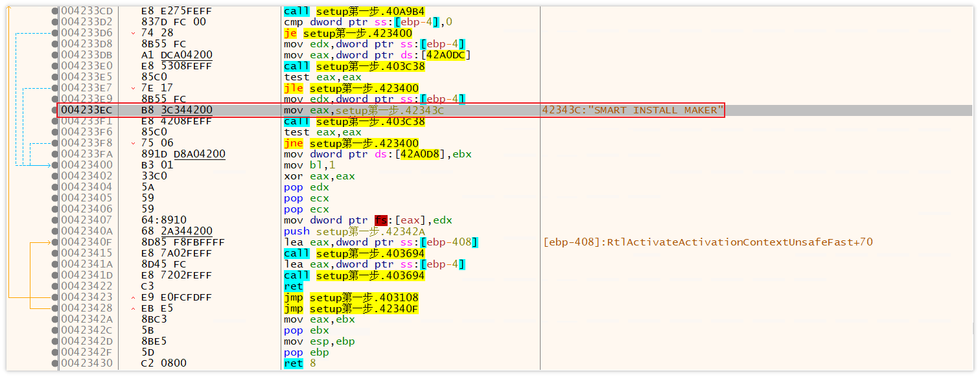Screen dimensions: 980x377
Task: Select opcode bytes 891D D8A04200
Action: (x=183, y=154)
